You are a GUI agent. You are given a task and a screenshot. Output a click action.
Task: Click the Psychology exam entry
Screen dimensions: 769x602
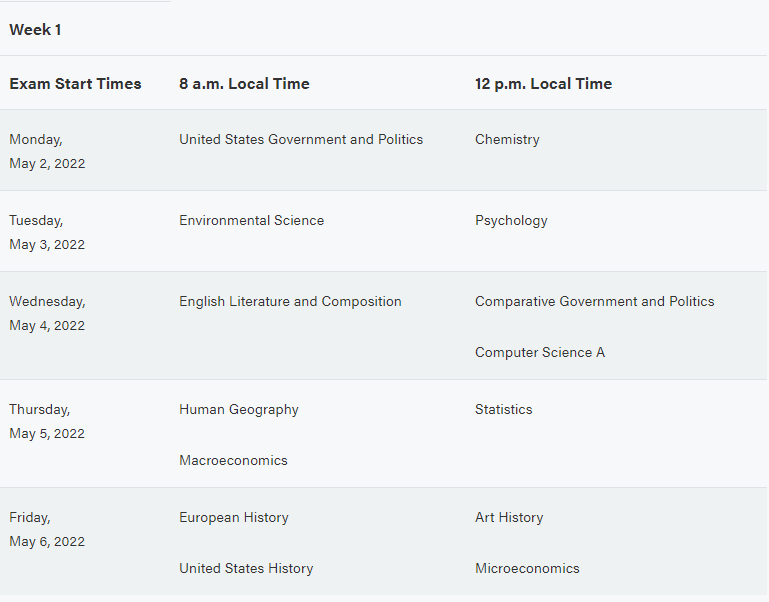(511, 221)
